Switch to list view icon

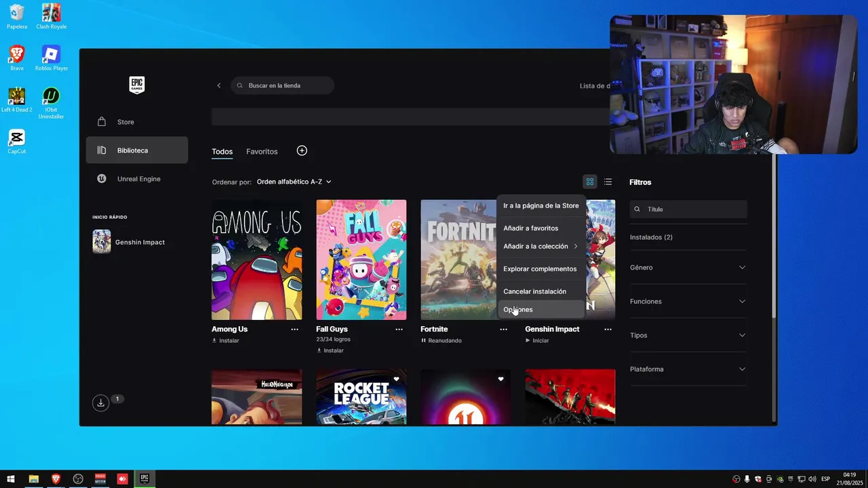coord(608,182)
